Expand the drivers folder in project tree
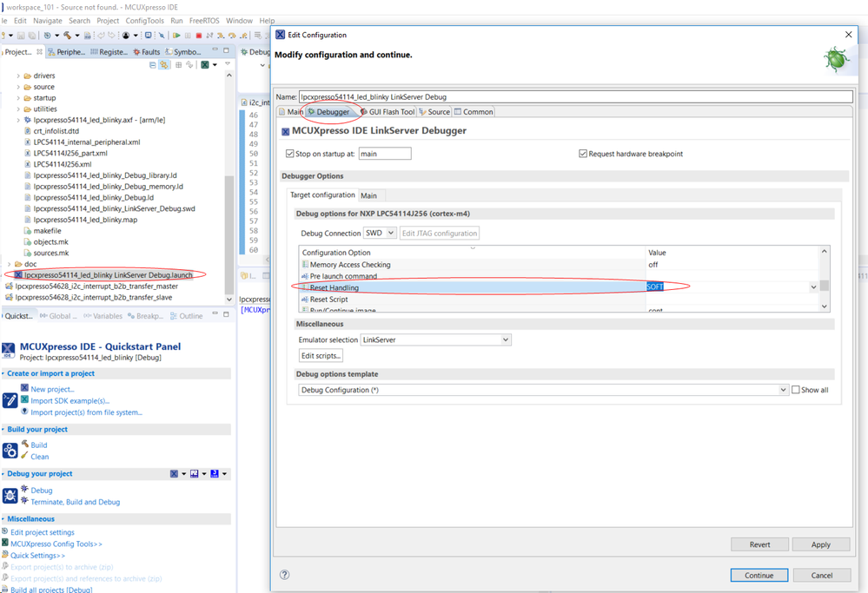 [17, 76]
